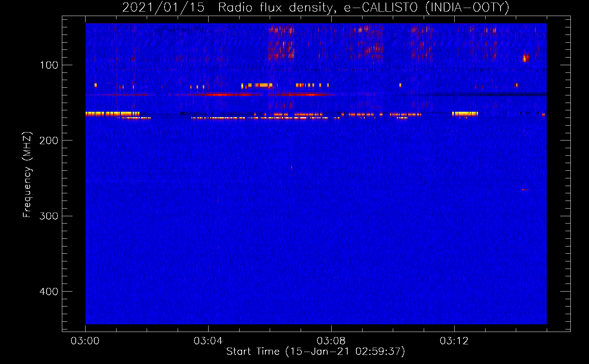This screenshot has height=364, width=589.
Task: Click the small red speck near 265 MHz
Action: tap(525, 189)
